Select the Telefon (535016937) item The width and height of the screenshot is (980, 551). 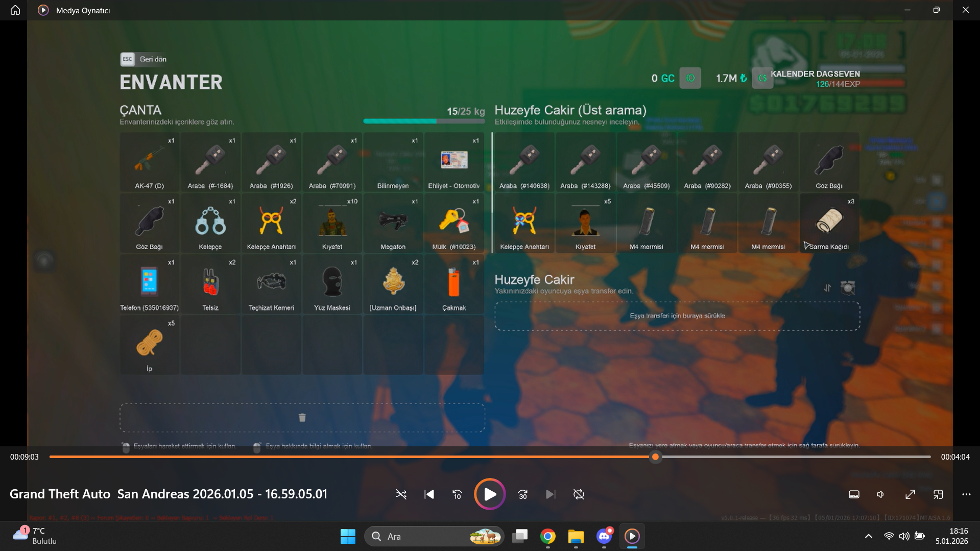149,284
